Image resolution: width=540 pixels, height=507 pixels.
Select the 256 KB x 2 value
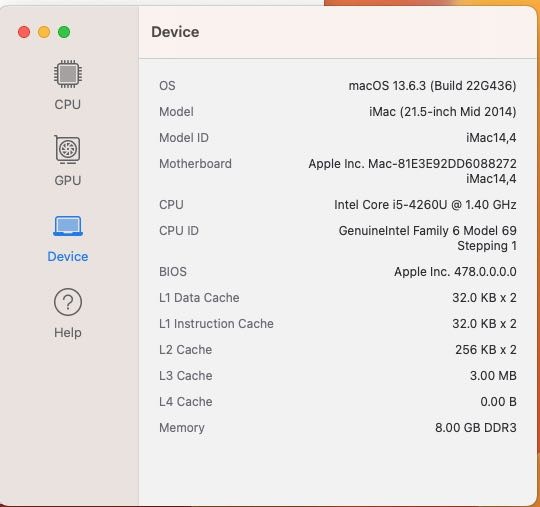click(x=486, y=350)
